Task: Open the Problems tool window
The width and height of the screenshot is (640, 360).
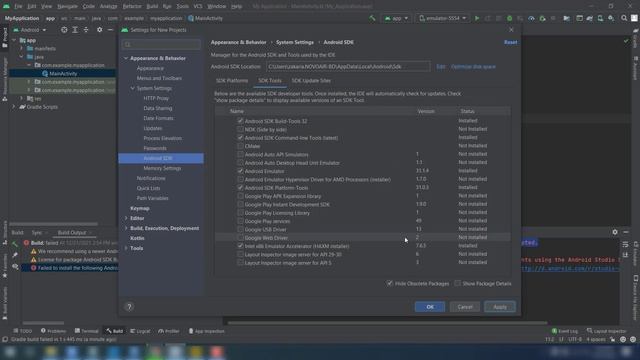Action: 53,331
